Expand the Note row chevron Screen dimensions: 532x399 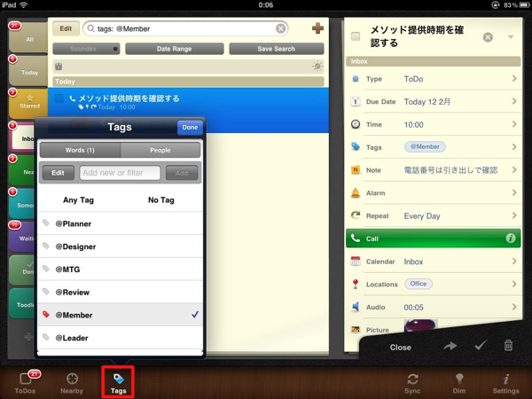pyautogui.click(x=514, y=169)
